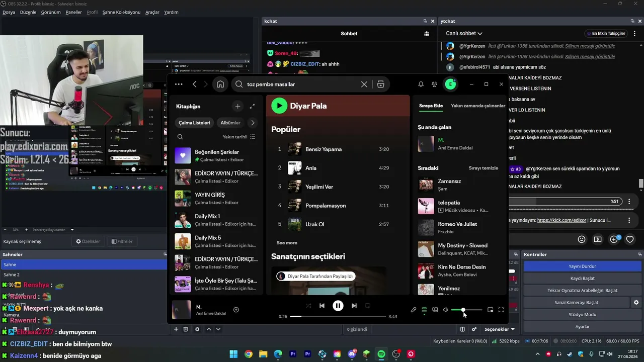Open OBS settings with Ayarlar button
The width and height of the screenshot is (644, 362).
[582, 326]
